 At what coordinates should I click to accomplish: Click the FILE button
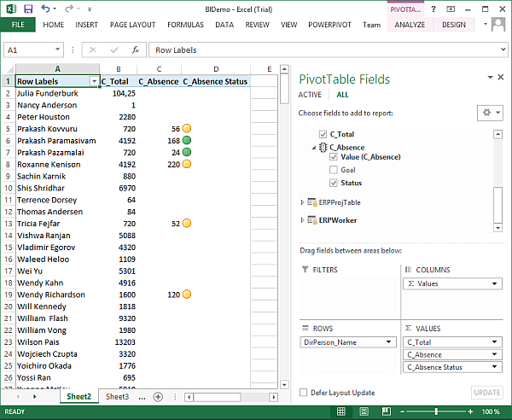(17, 25)
